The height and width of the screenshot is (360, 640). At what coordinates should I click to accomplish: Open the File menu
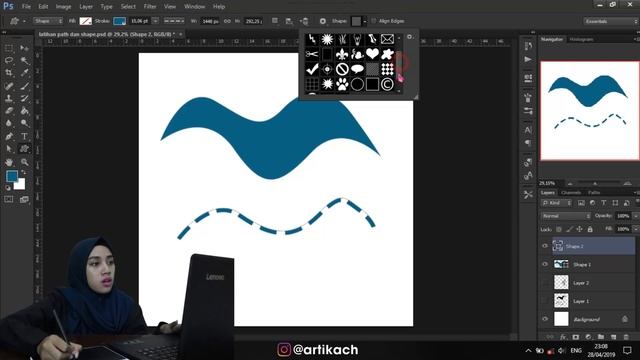pos(27,7)
